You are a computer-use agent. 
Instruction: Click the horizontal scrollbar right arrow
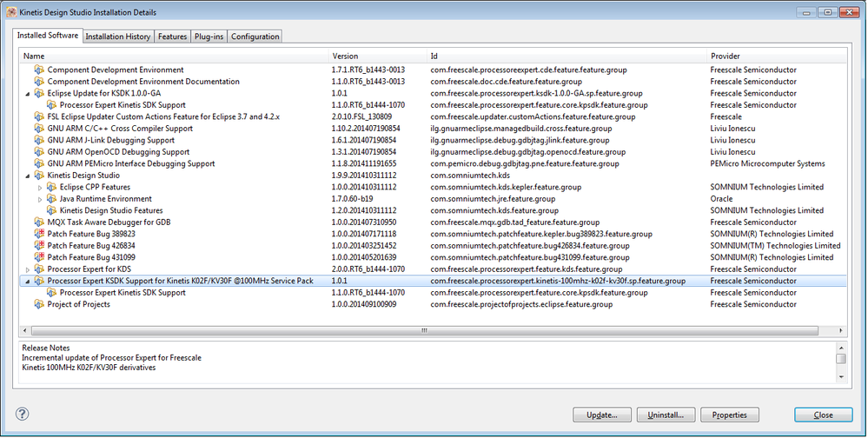(x=841, y=330)
